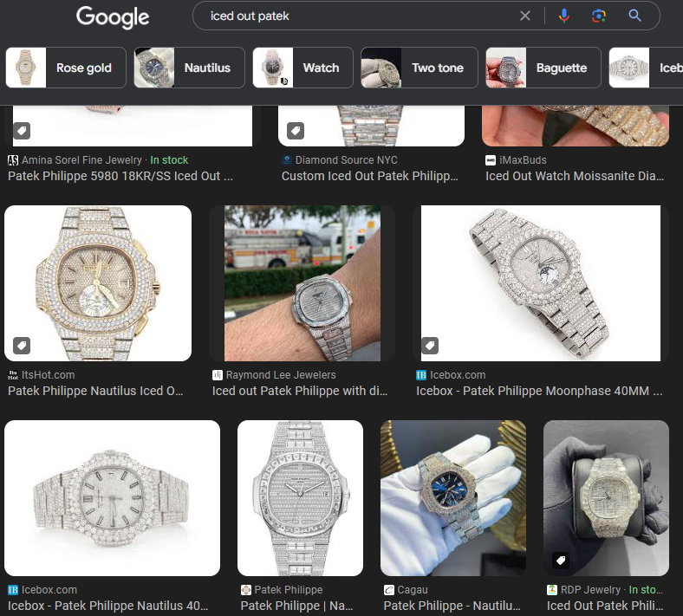Click the Nautilus chip watch thumbnail

pyautogui.click(x=154, y=68)
